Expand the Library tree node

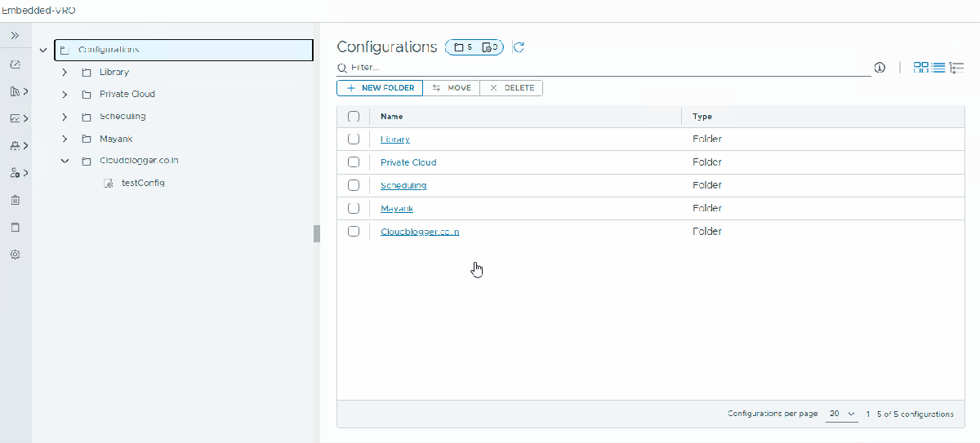click(x=65, y=72)
